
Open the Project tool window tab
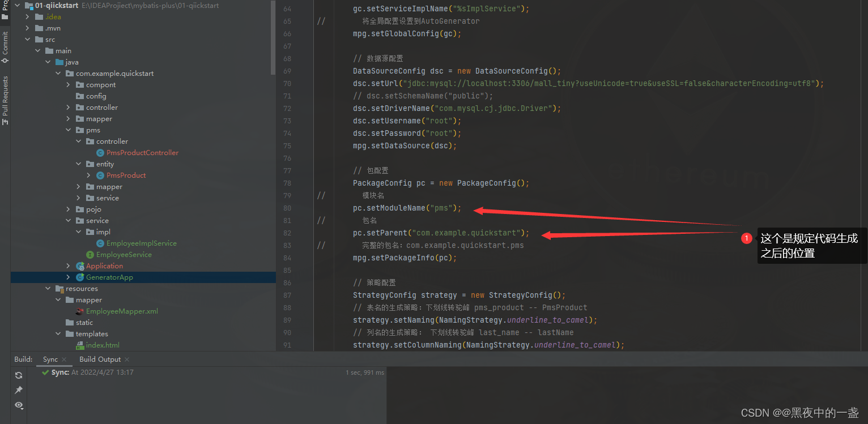click(5, 10)
